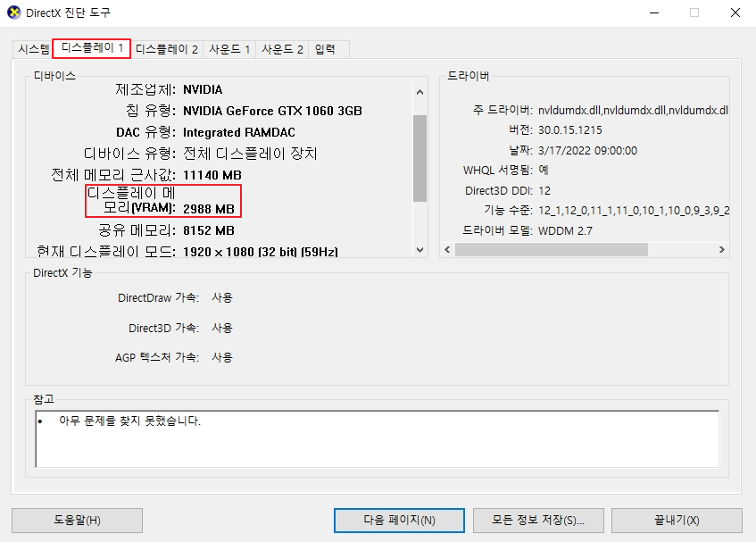
Task: Click shared memory value 8152 MB
Action: tap(209, 231)
